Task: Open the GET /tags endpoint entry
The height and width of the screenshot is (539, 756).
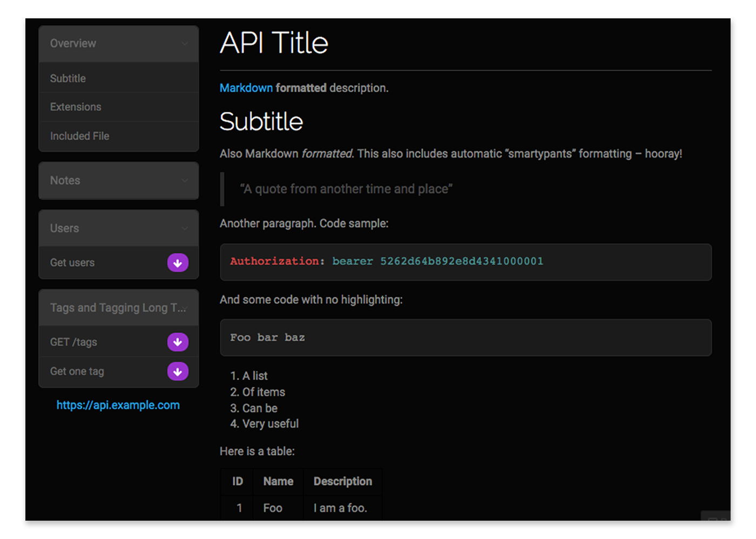Action: pyautogui.click(x=73, y=342)
